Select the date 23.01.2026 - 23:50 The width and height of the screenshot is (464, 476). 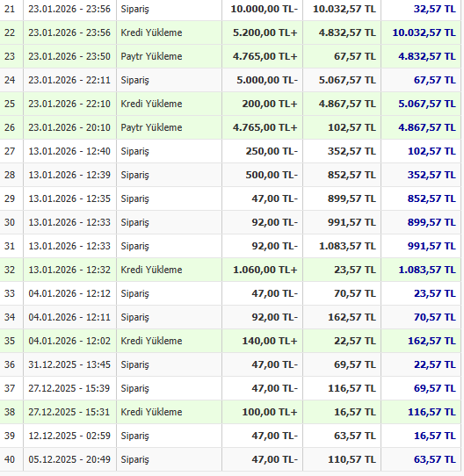click(x=69, y=56)
